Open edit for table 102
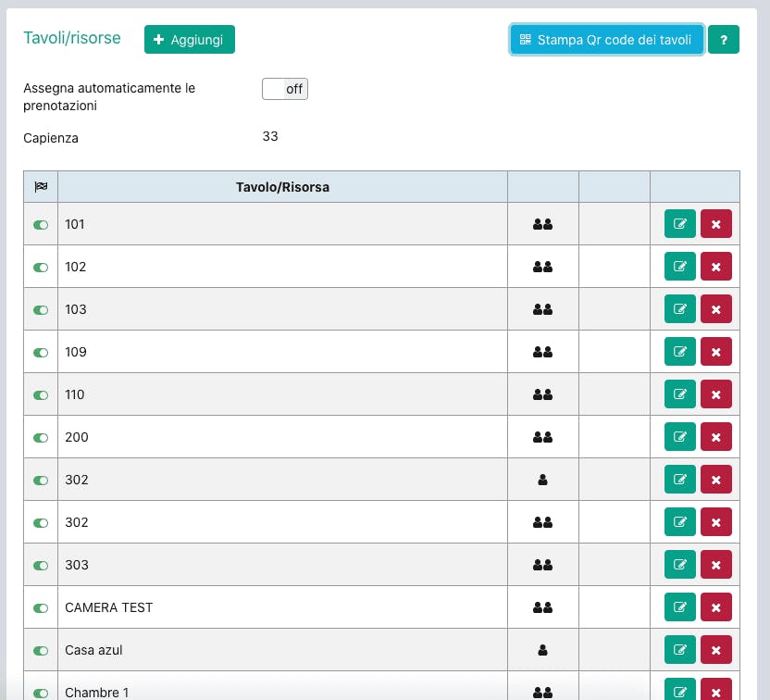This screenshot has height=700, width=770. (679, 267)
